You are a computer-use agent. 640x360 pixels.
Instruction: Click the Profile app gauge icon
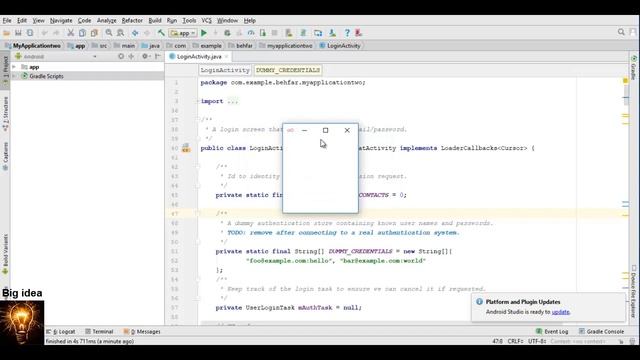click(x=251, y=33)
